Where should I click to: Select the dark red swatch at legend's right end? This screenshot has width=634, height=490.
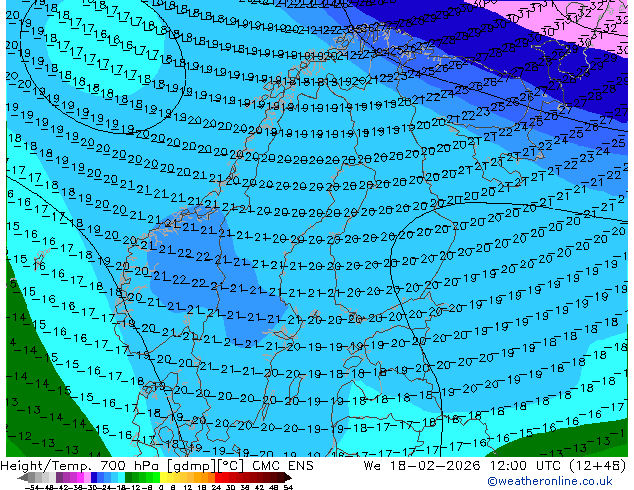283,478
